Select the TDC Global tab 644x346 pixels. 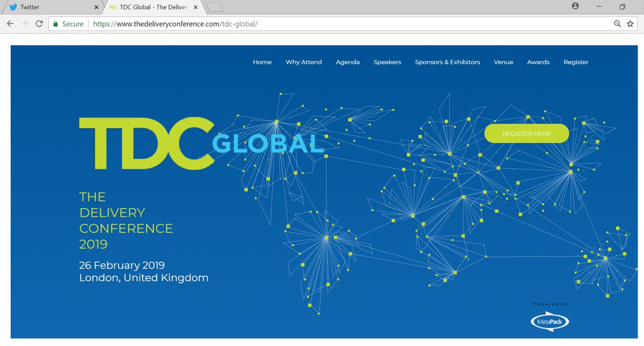(155, 8)
